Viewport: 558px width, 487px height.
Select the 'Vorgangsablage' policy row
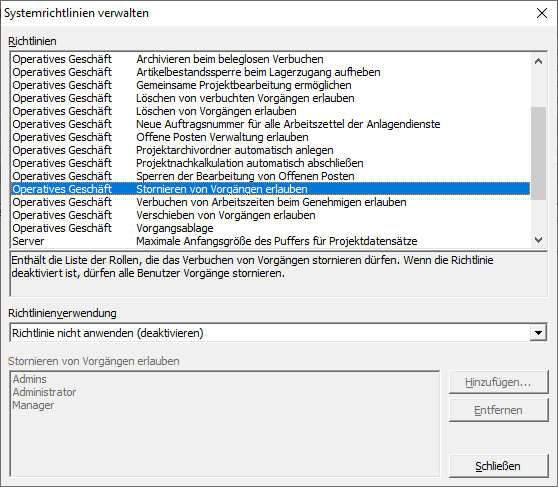(x=270, y=228)
